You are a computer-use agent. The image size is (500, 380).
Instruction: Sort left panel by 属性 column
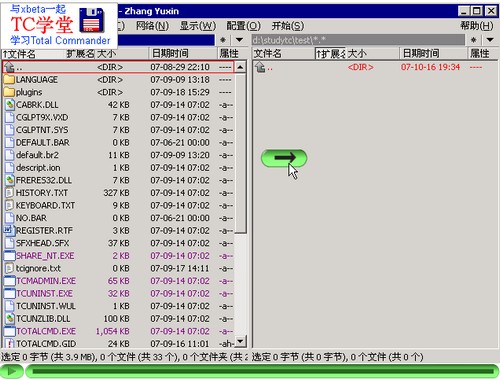click(x=232, y=54)
